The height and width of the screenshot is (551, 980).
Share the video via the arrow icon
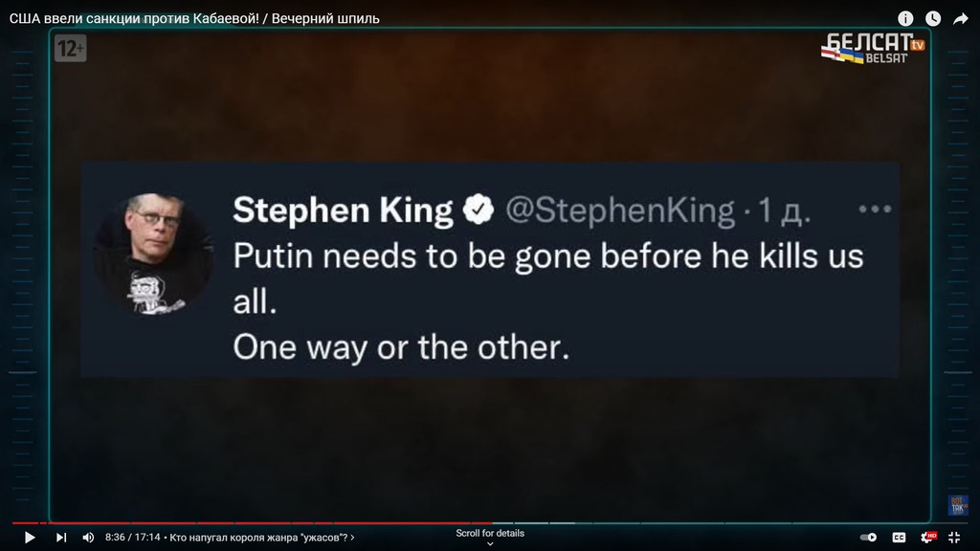tap(960, 19)
